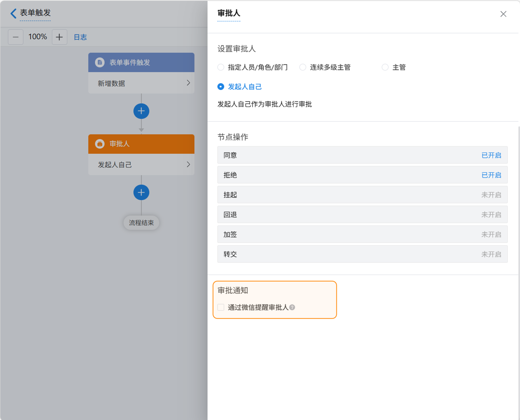
Task: Add node below 新增数据 trigger
Action: [141, 111]
